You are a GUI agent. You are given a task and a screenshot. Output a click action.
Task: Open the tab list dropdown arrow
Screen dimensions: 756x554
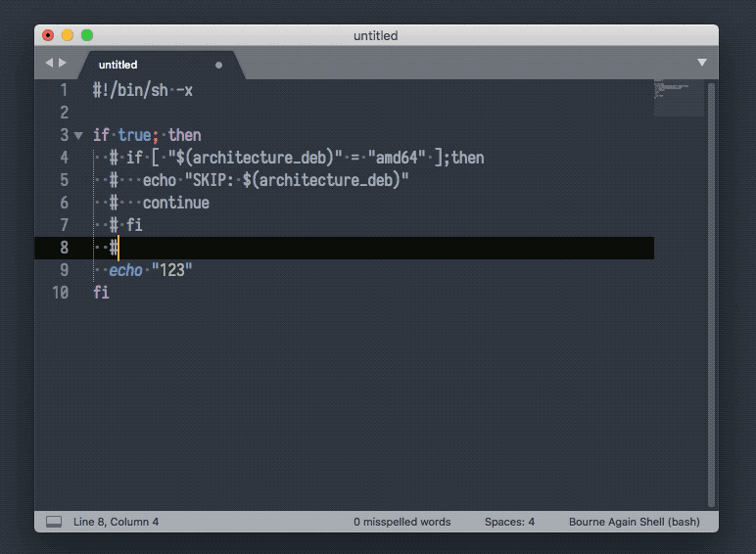[701, 63]
